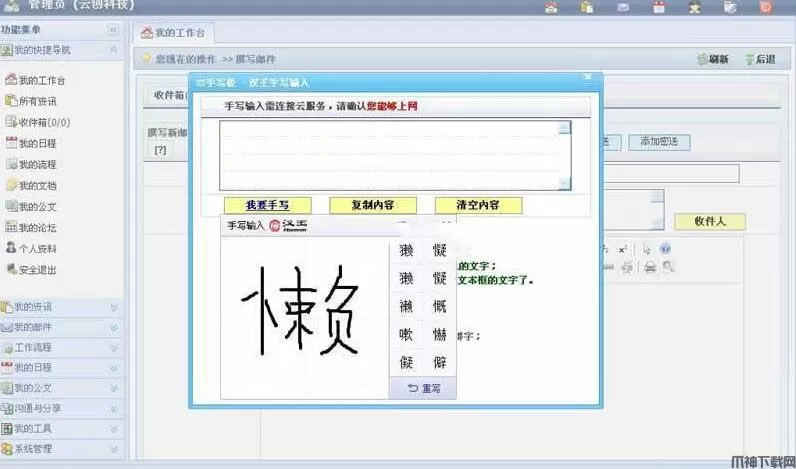Open the notepad icon in top header
This screenshot has width=796, height=469.
click(731, 7)
